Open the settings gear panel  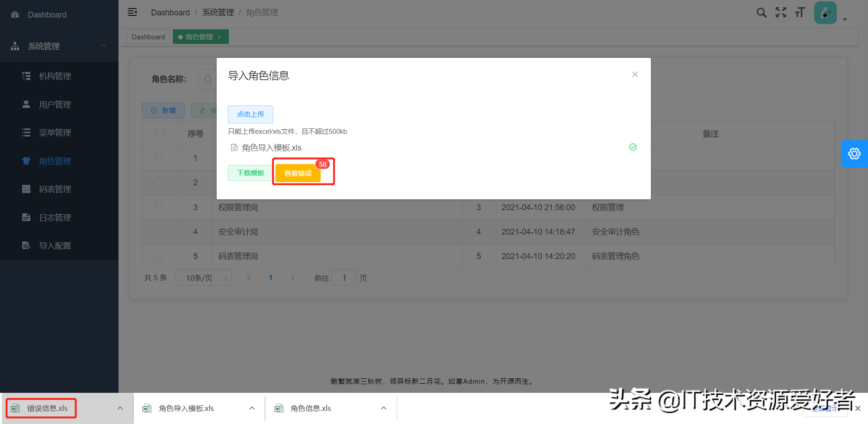tap(854, 153)
